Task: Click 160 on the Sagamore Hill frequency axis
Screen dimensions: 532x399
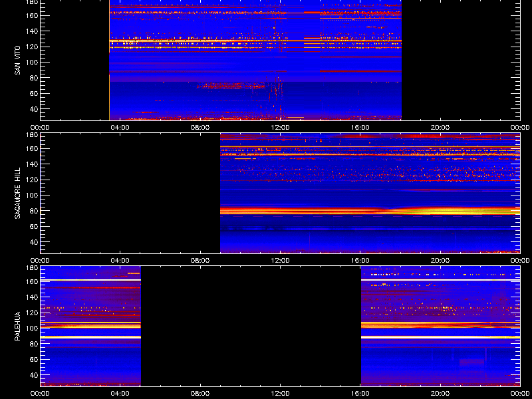Action: [x=31, y=148]
